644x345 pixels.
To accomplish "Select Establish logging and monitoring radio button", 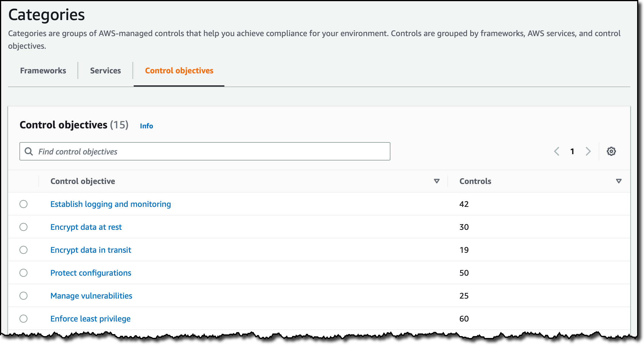I will tap(23, 204).
